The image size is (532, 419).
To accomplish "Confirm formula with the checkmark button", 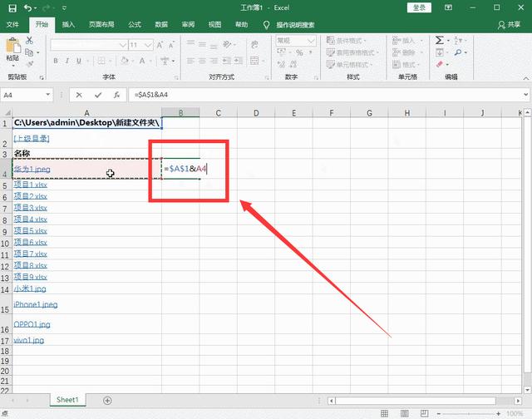I will pos(97,96).
